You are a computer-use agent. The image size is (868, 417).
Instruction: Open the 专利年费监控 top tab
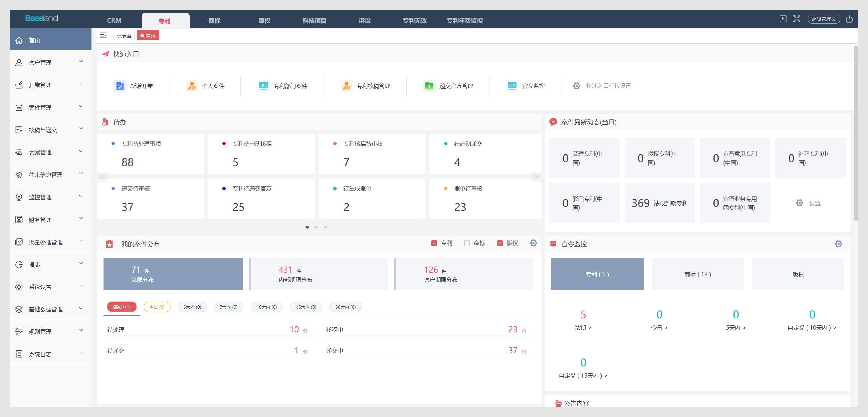point(465,21)
